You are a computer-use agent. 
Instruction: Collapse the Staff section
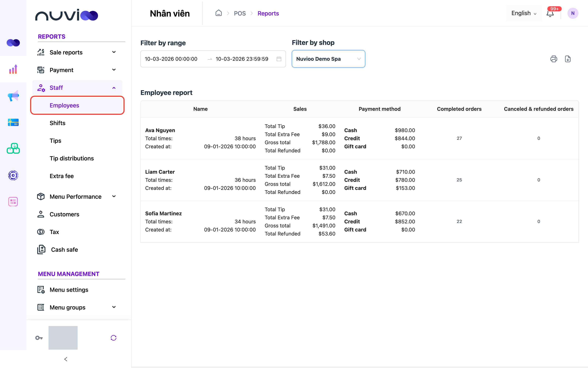point(77,88)
